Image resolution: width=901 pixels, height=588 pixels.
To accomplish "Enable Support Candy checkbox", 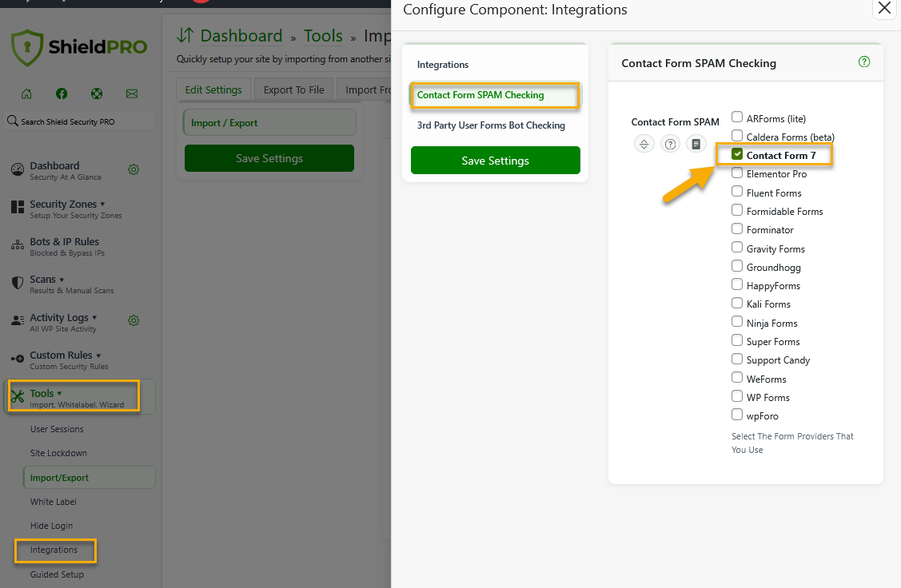I will pyautogui.click(x=736, y=358).
